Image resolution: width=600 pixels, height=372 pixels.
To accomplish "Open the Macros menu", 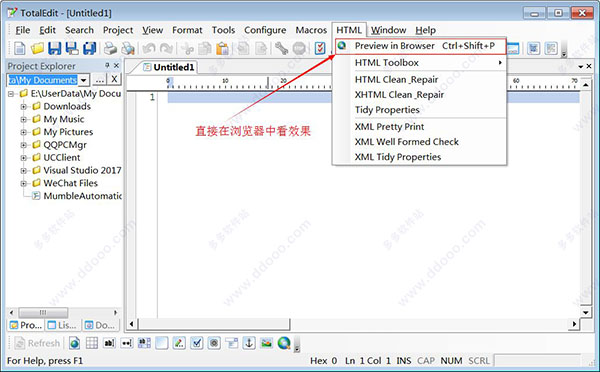I will pos(311,30).
